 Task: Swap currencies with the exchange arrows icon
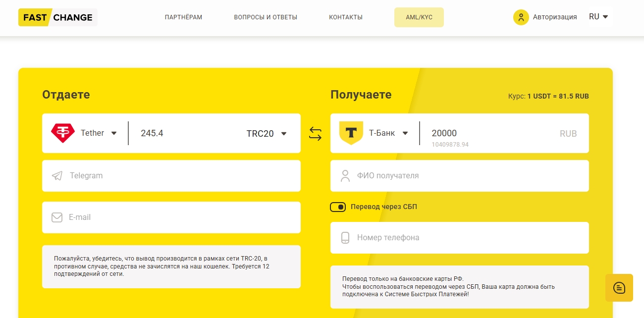[316, 133]
